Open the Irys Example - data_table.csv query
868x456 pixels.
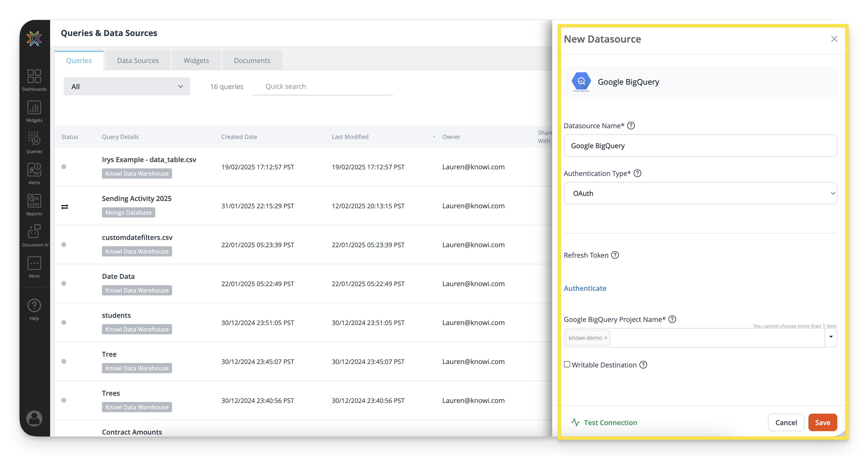[x=149, y=159]
